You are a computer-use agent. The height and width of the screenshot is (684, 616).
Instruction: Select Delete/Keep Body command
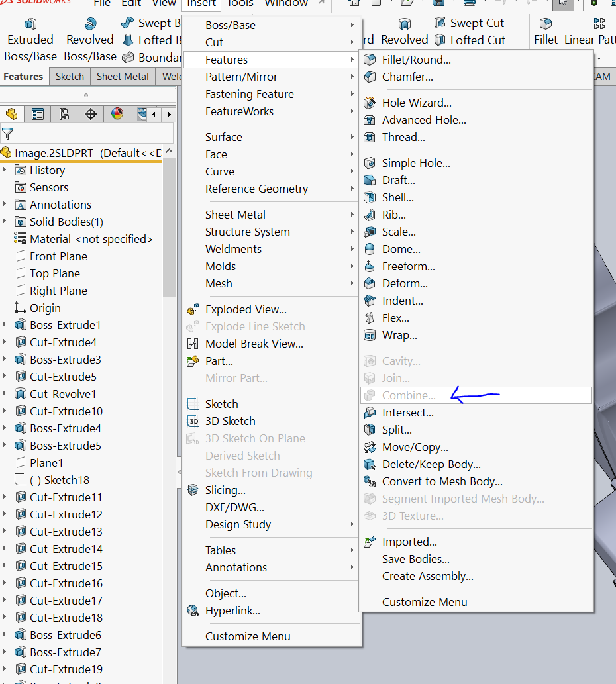coord(476,465)
